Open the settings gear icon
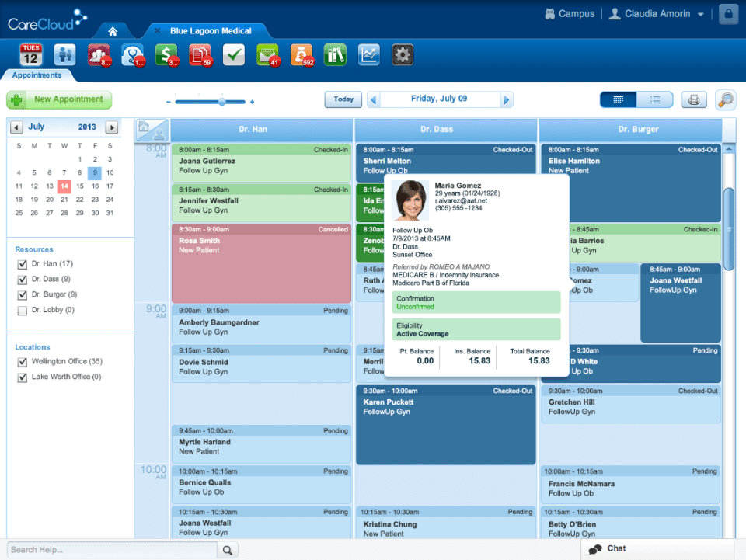Image resolution: width=746 pixels, height=560 pixels. 403,54
